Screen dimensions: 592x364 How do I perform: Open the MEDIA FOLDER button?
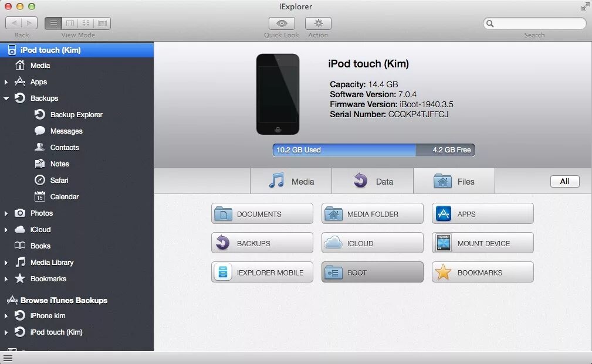coord(372,213)
